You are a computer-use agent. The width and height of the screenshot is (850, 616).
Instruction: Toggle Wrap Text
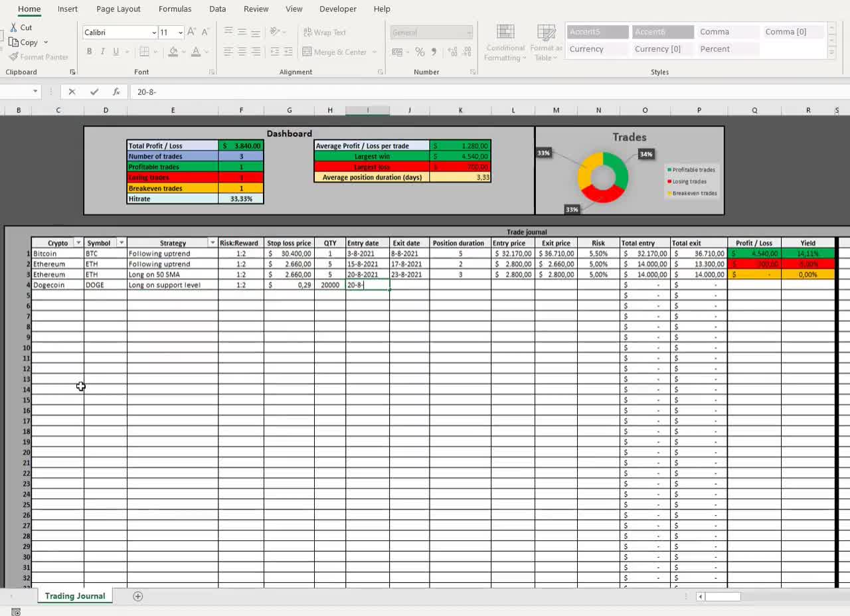pyautogui.click(x=325, y=32)
